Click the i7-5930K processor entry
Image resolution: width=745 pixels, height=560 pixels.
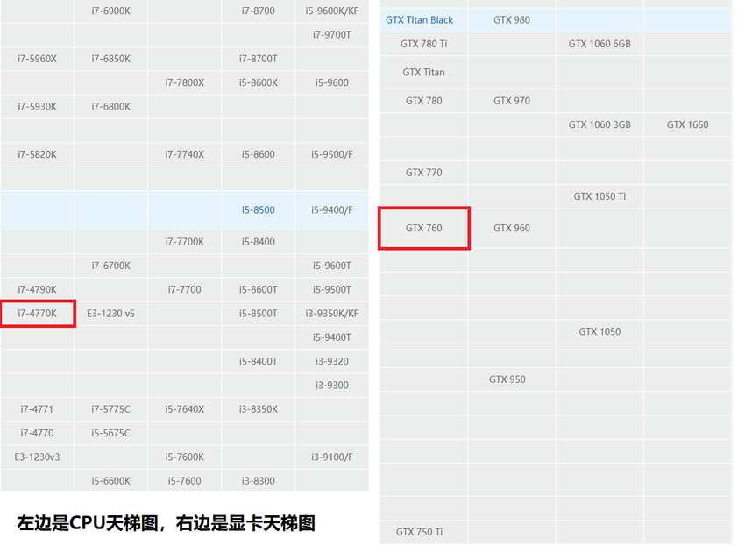[x=37, y=107]
